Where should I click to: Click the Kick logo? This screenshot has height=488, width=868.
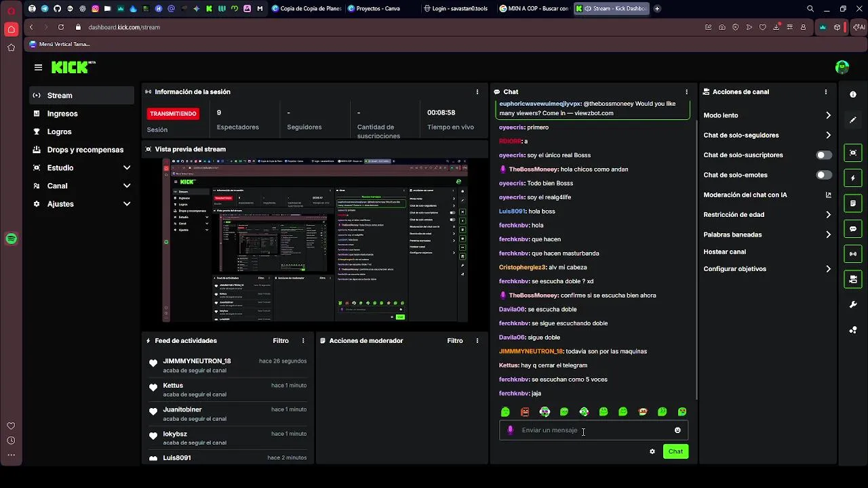coord(73,67)
